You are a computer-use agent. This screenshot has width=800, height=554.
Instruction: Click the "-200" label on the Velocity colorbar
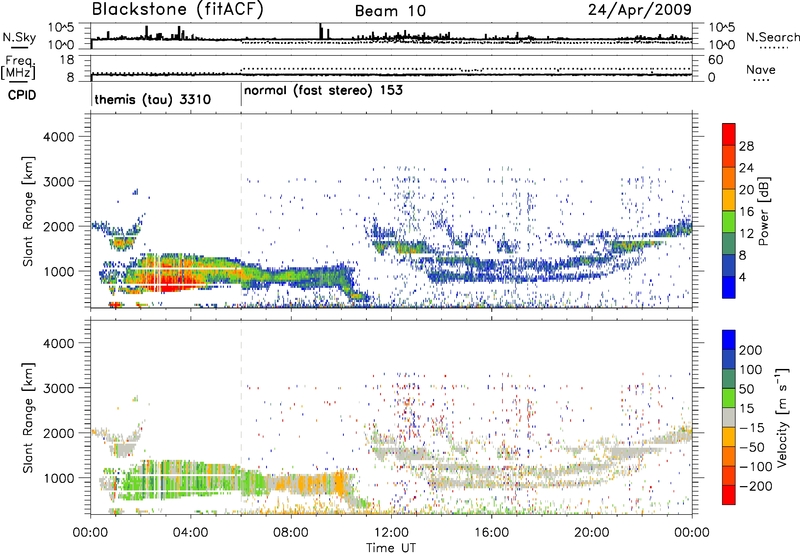coord(755,486)
